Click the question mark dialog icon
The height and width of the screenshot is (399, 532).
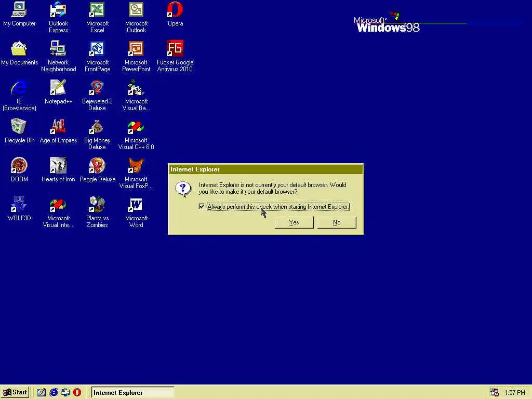pyautogui.click(x=183, y=189)
